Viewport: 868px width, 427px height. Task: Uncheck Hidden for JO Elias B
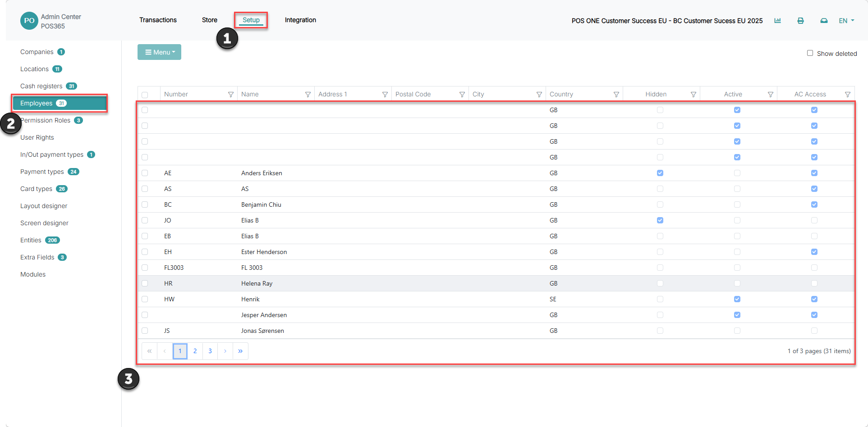tap(660, 220)
